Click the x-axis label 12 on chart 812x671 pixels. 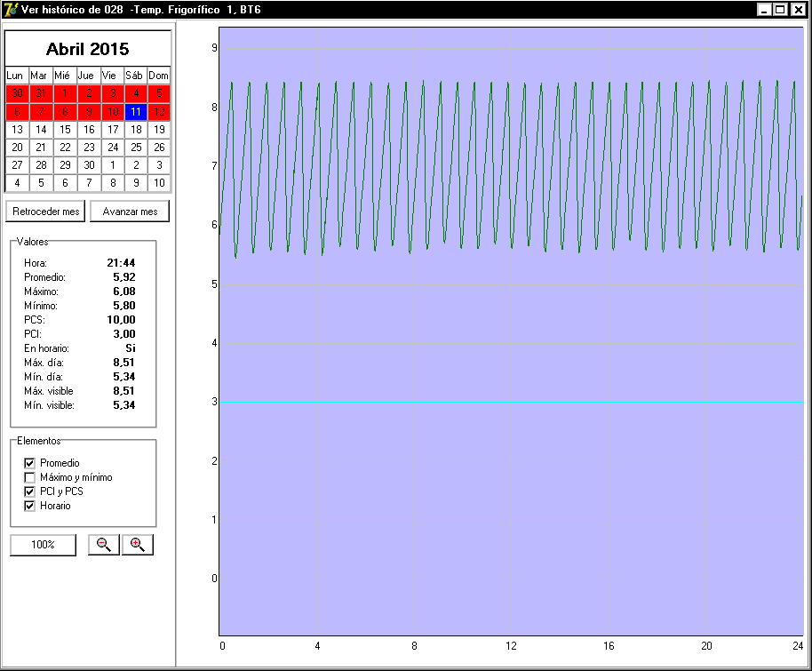pyautogui.click(x=511, y=645)
